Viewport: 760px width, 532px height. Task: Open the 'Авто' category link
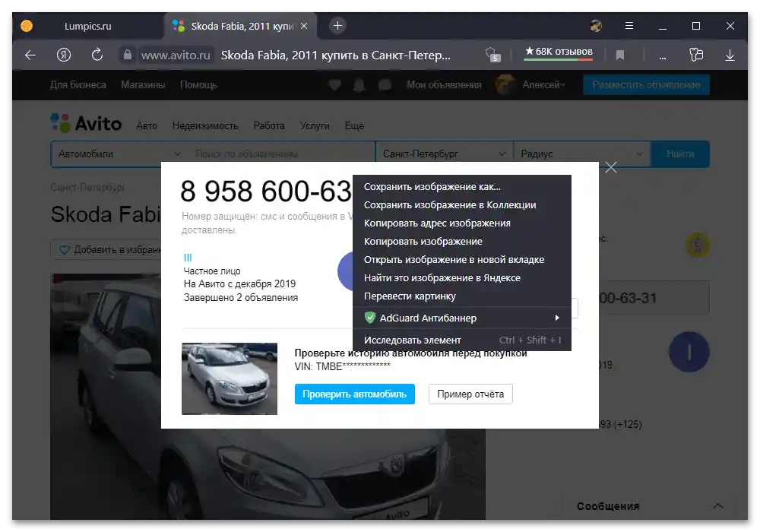coord(147,126)
